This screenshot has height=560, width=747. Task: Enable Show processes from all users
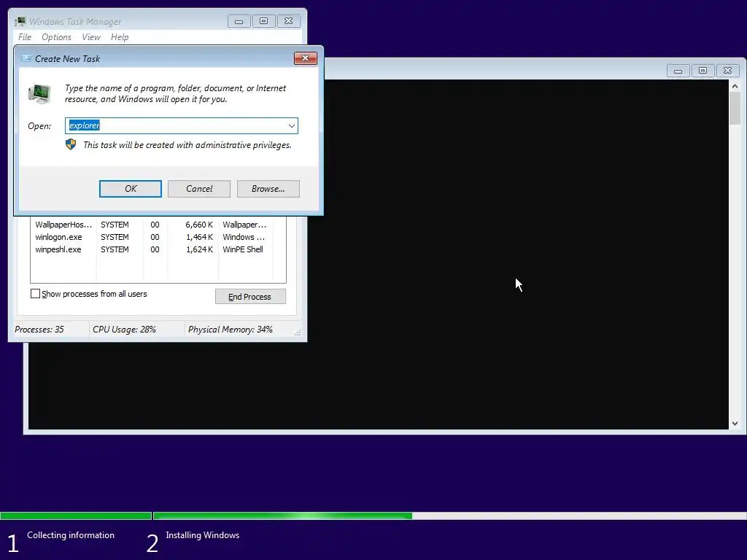tap(35, 293)
